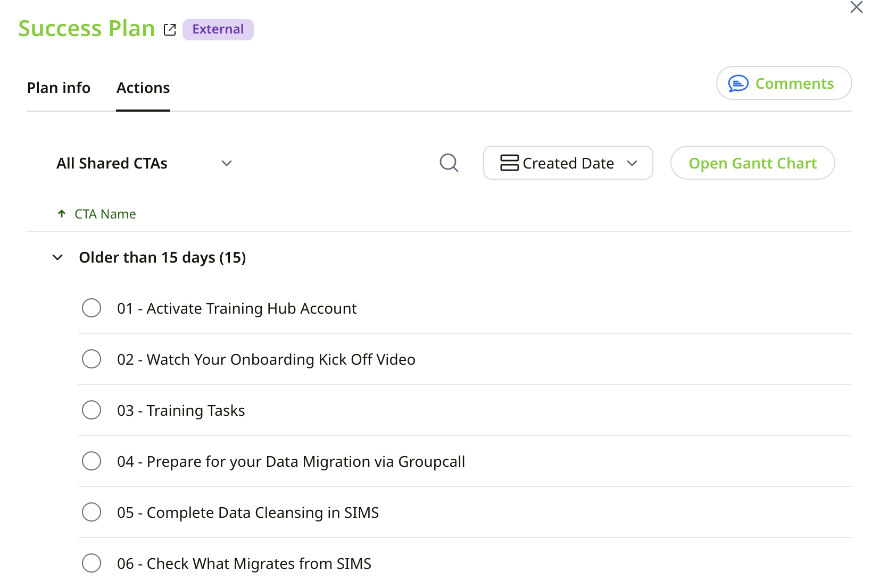Click the grouping icon beside Created Date
This screenshot has width=880, height=588.
(509, 163)
